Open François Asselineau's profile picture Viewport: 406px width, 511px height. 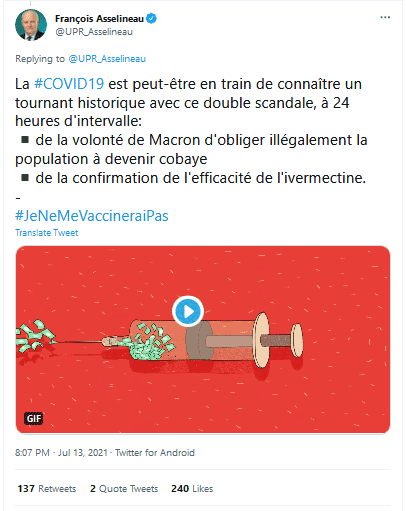point(31,25)
